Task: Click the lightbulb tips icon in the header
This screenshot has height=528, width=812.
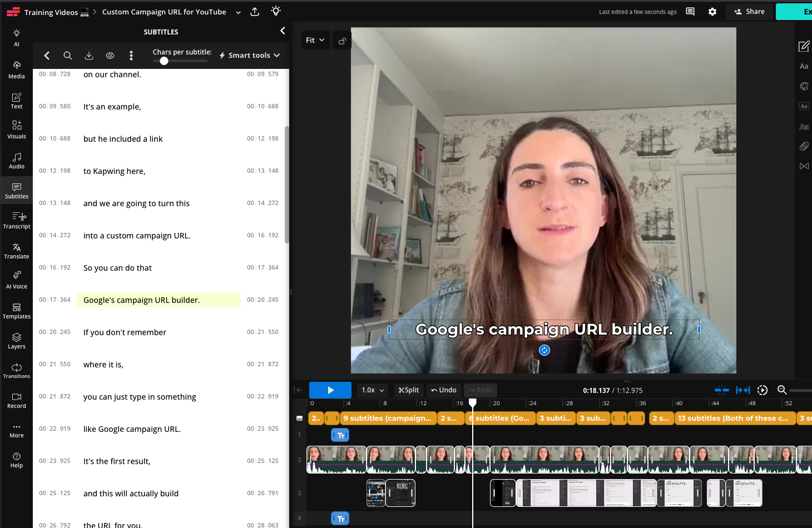Action: point(276,11)
